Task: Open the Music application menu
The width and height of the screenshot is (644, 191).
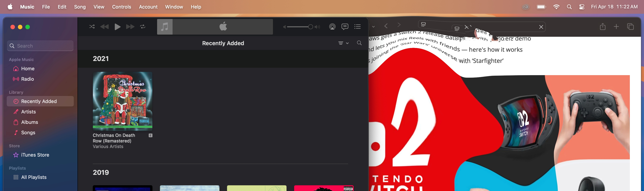Action: point(27,7)
